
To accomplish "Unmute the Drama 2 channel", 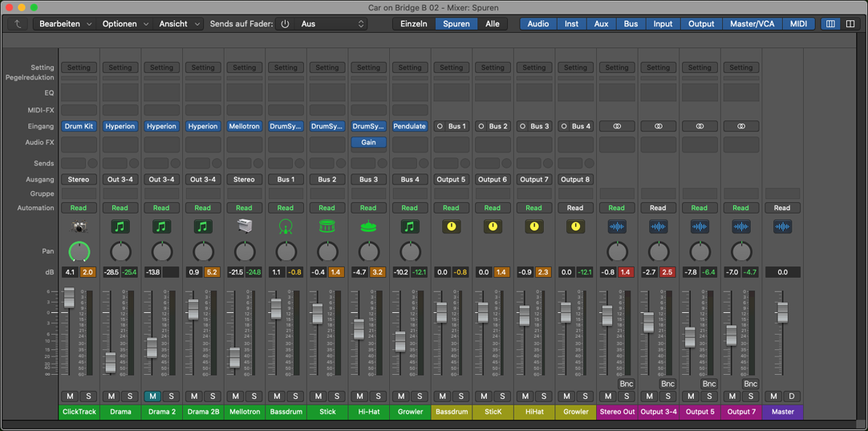I will (152, 396).
